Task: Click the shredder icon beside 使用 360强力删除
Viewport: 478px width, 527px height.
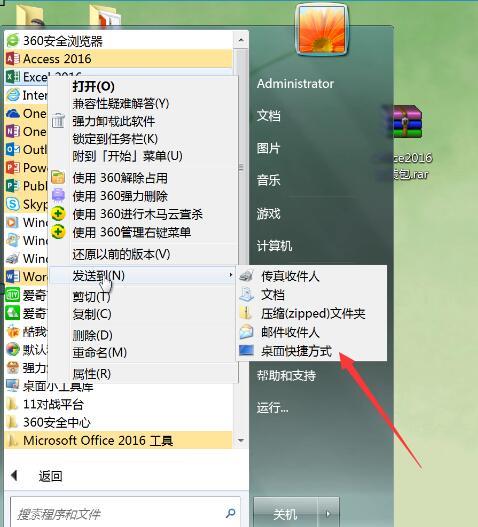Action: click(x=58, y=195)
